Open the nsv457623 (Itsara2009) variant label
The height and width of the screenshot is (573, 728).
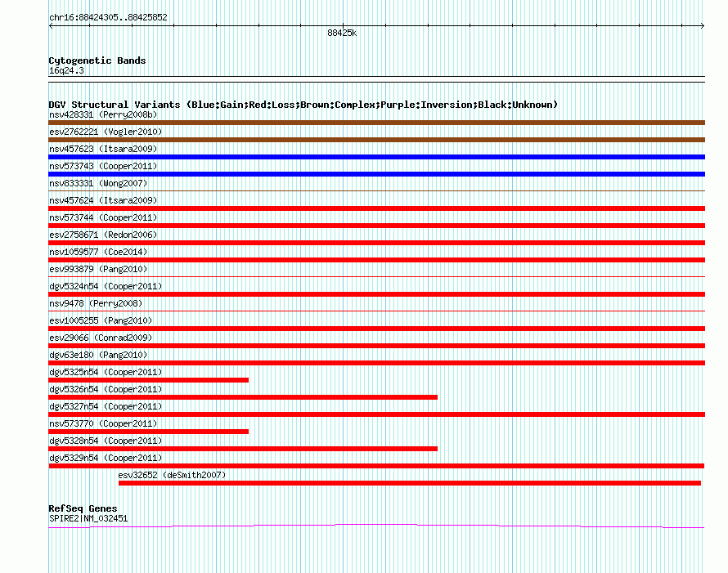coord(103,149)
